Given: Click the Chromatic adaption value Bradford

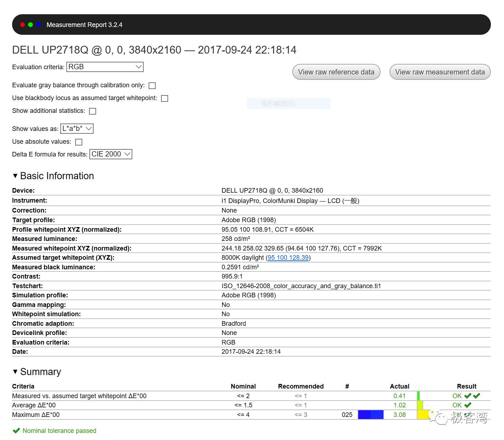Looking at the screenshot, I should (234, 324).
